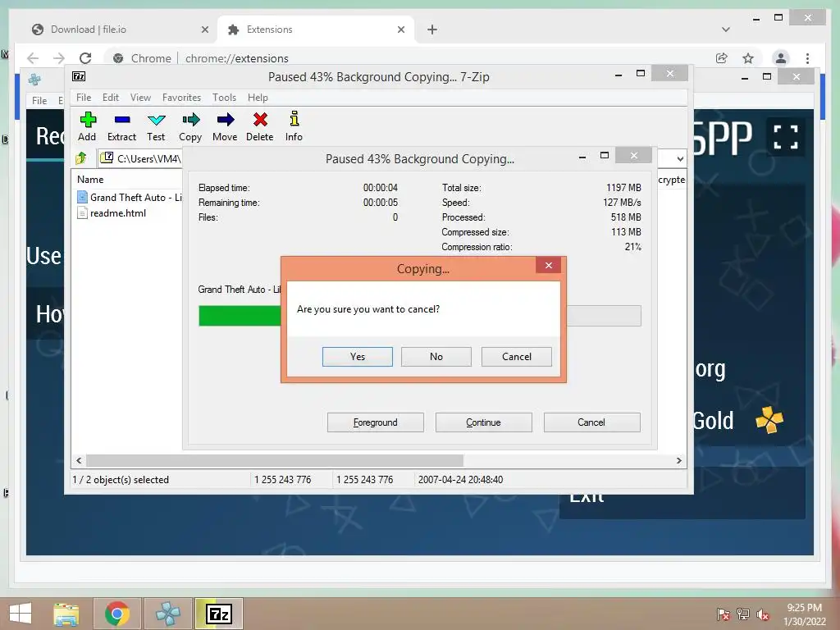
Task: Open a new Chrome tab
Action: pyautogui.click(x=432, y=30)
